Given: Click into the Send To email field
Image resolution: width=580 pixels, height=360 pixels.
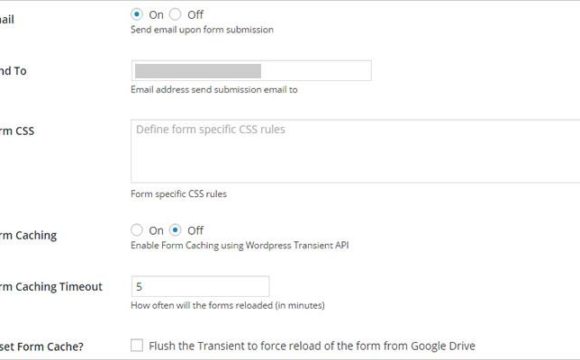Looking at the screenshot, I should coord(251,70).
